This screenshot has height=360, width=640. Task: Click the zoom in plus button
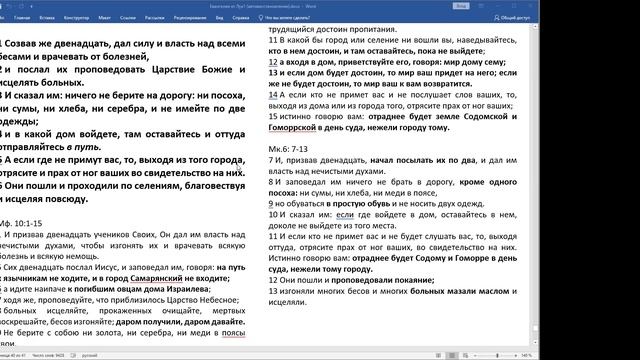tap(516, 356)
